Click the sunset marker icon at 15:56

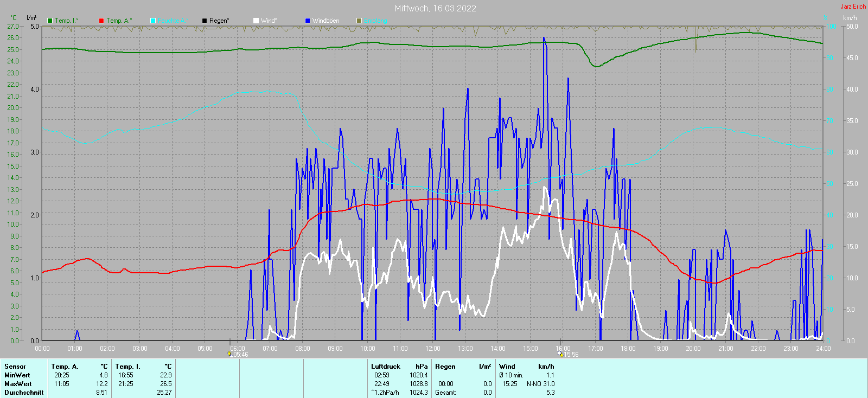coord(560,355)
